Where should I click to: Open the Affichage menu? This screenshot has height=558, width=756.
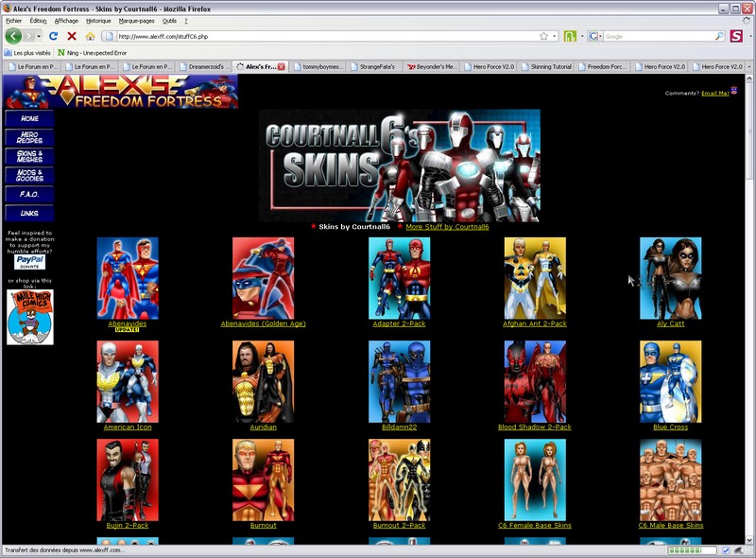coord(66,21)
